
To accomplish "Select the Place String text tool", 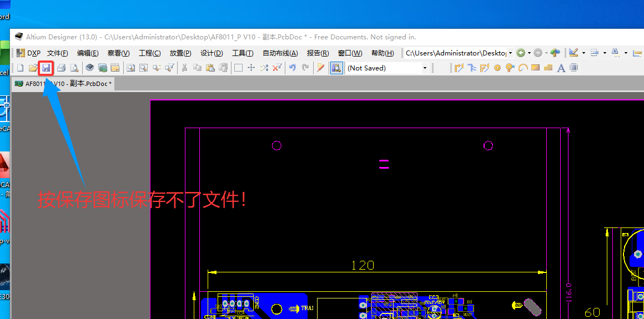I will pyautogui.click(x=561, y=68).
